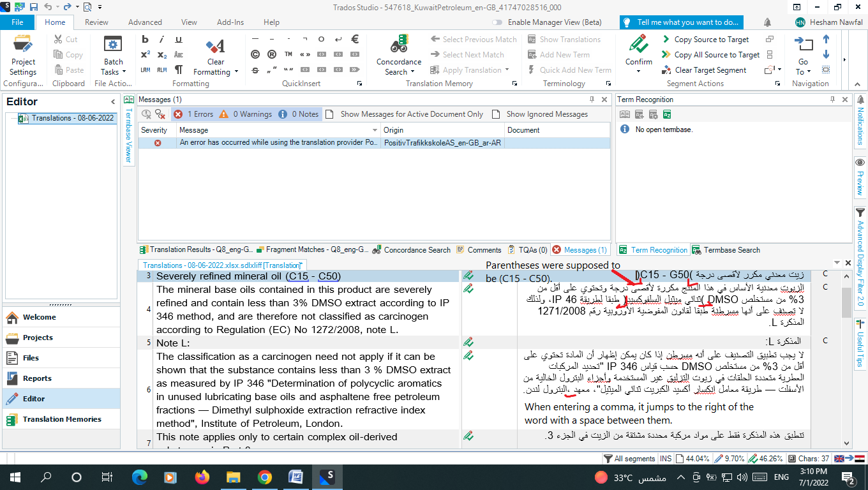Screen dimensions: 868x490
Task: Open Word from taskbar
Action: click(296, 477)
